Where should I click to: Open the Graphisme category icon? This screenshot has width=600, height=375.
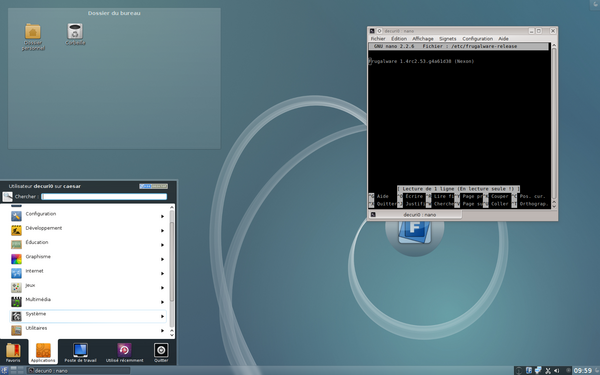click(16, 259)
